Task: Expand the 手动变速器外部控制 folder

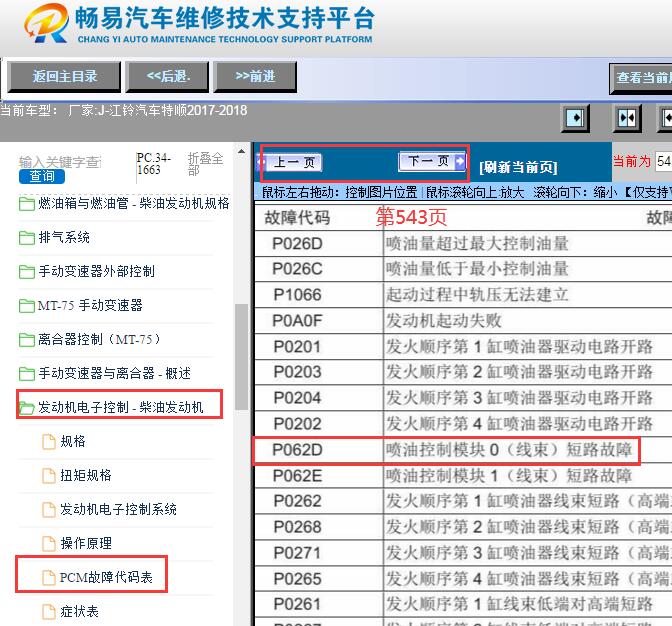Action: click(x=96, y=271)
